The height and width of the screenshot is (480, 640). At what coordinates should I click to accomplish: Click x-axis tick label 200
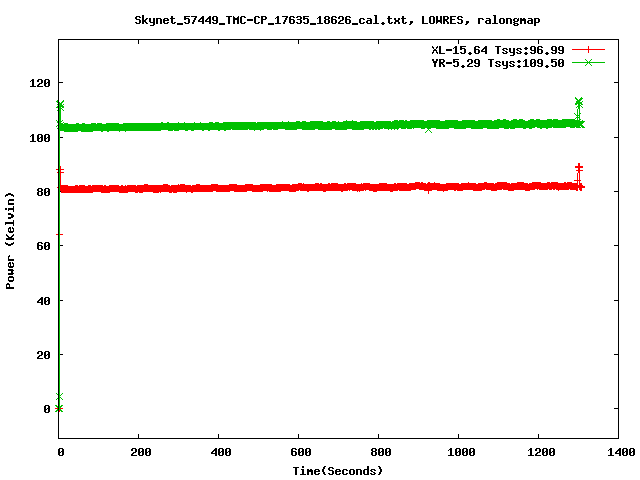coord(141,452)
